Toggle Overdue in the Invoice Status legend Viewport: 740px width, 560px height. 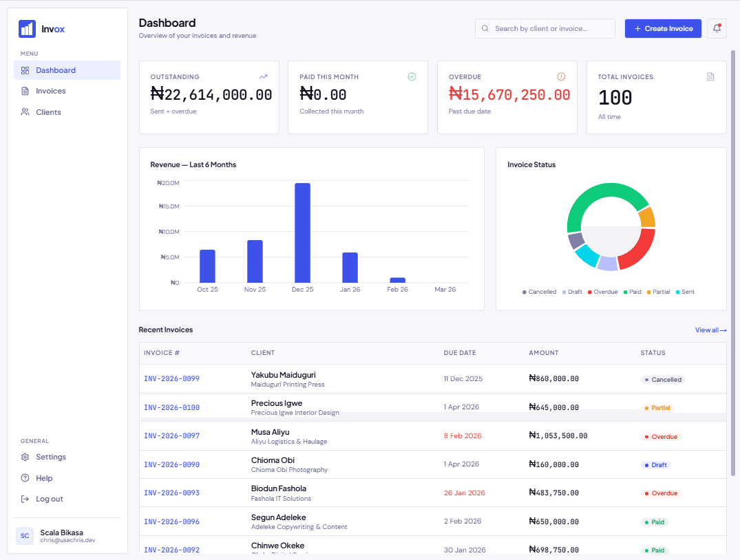tap(602, 291)
